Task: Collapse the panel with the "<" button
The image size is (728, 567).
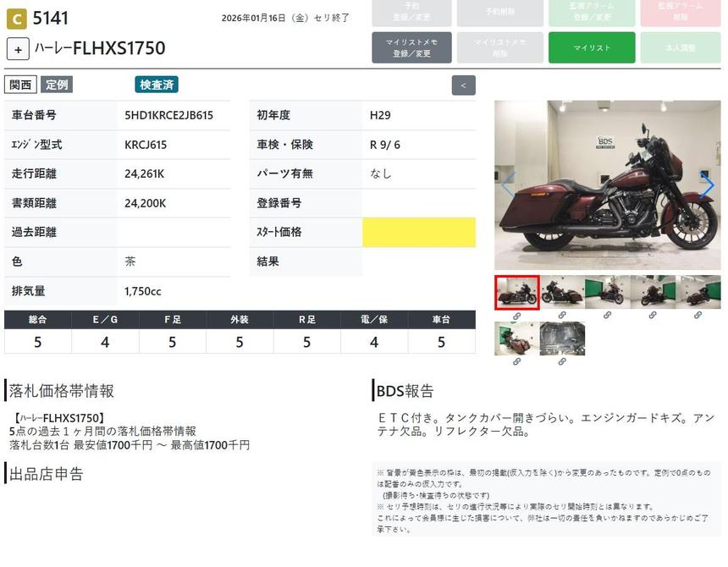Action: pyautogui.click(x=463, y=85)
